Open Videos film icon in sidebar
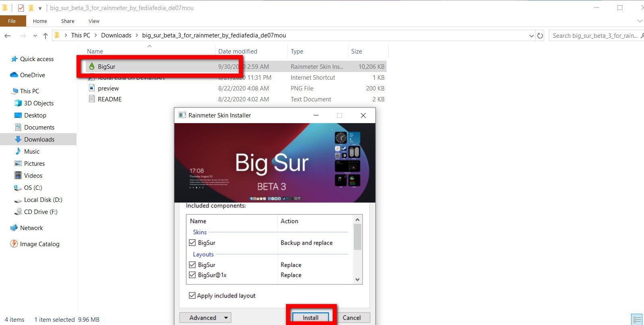 [x=18, y=175]
